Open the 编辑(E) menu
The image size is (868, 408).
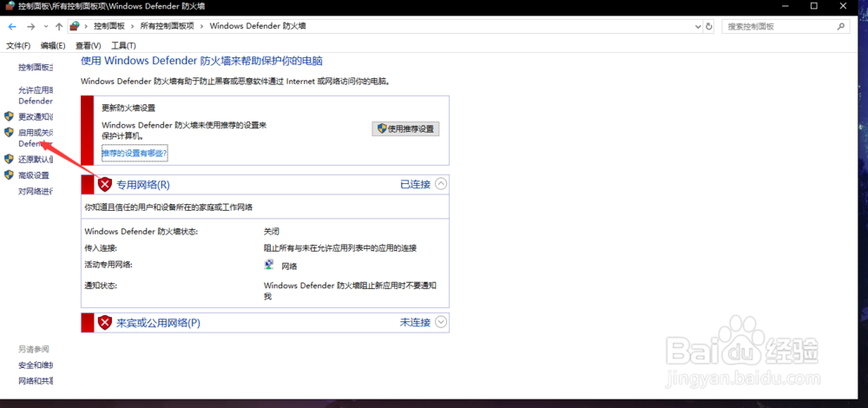53,45
